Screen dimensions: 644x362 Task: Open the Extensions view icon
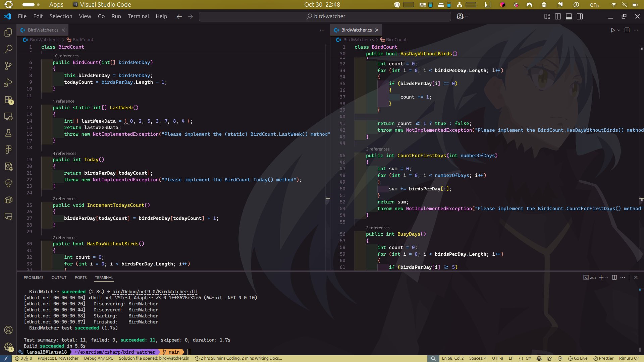8,100
